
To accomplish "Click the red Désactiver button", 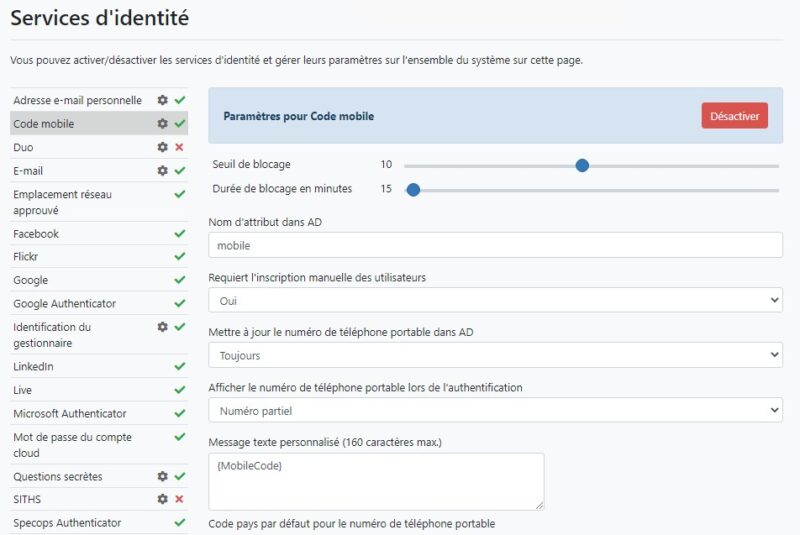I will [x=734, y=116].
